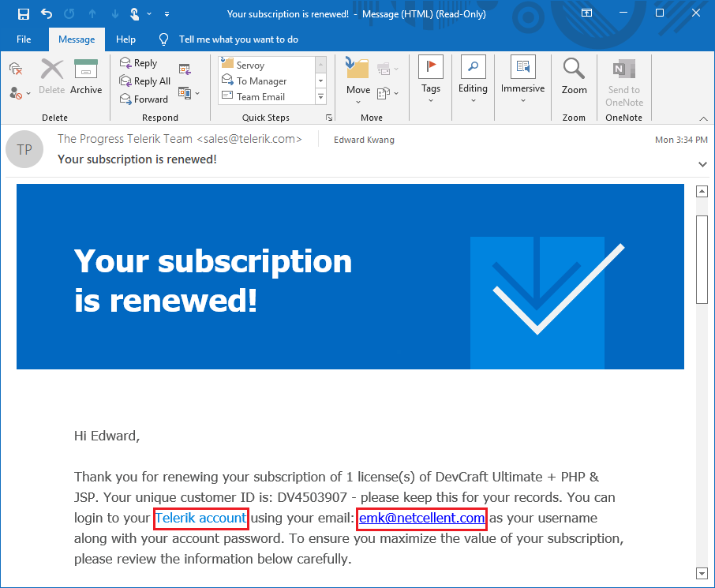Go to next item with the down arrow
This screenshot has height=588, width=715.
click(115, 13)
